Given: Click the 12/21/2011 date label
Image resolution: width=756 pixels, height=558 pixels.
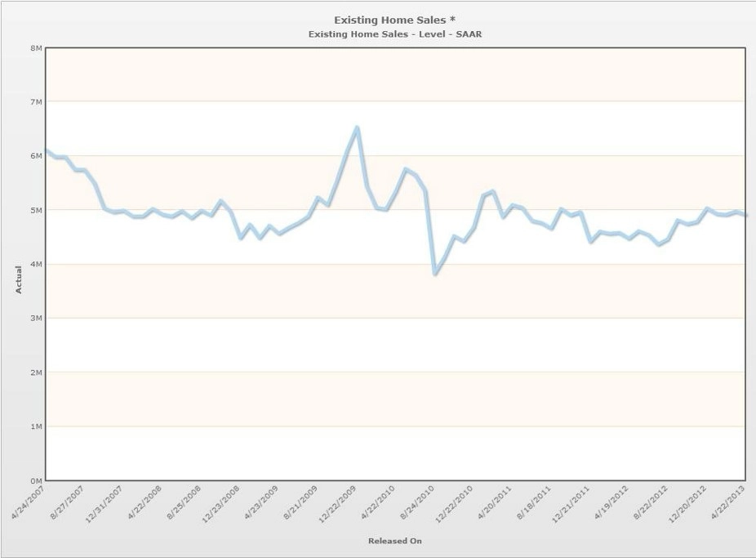Looking at the screenshot, I should click(x=571, y=504).
